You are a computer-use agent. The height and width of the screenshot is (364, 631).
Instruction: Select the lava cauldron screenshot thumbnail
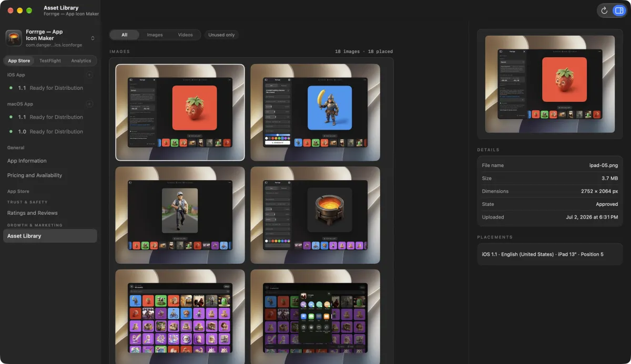click(315, 215)
